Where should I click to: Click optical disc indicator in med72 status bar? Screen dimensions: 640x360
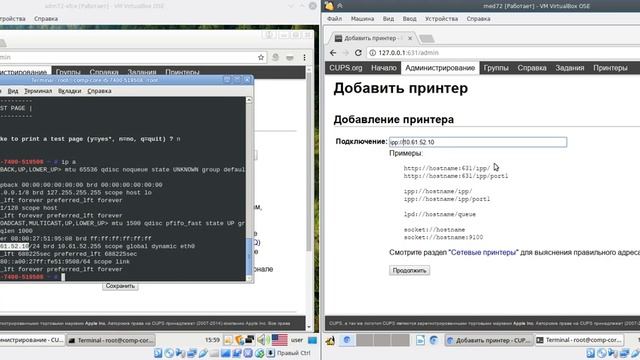tap(602, 353)
